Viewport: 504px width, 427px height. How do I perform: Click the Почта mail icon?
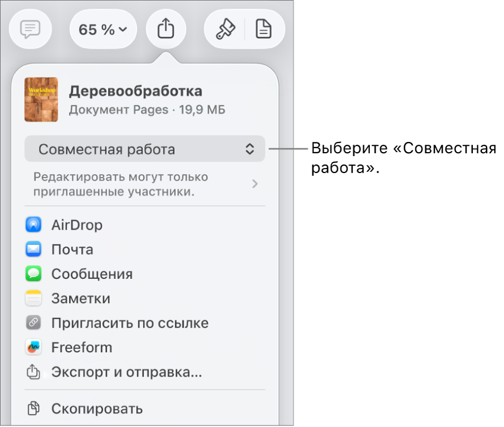(x=33, y=249)
